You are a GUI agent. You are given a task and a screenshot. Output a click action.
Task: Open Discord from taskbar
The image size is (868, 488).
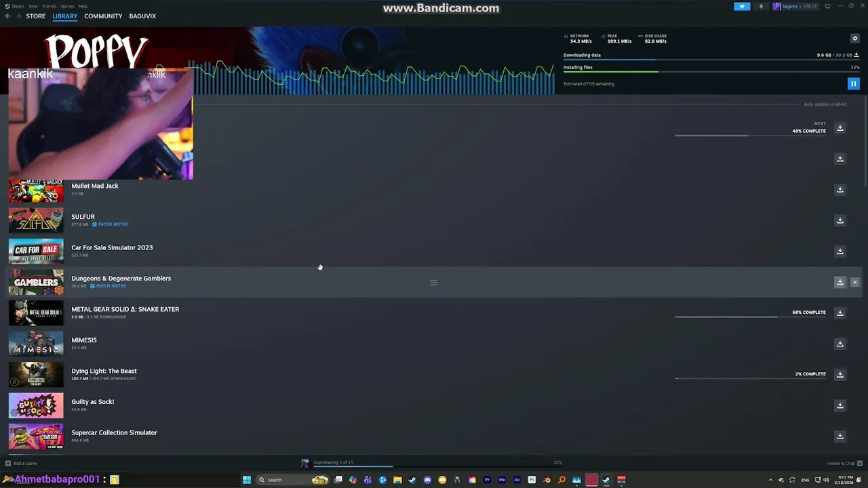pos(427,480)
